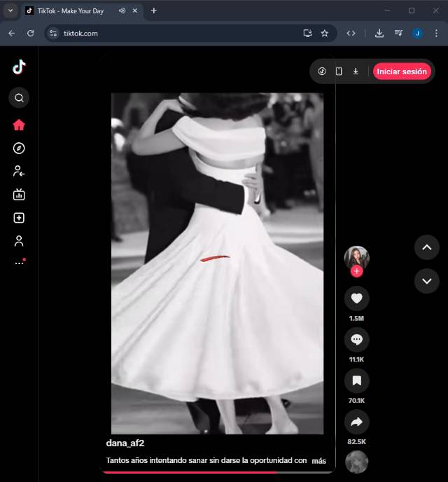The width and height of the screenshot is (448, 482).
Task: Expand the caption by clicking más
Action: [x=318, y=461]
